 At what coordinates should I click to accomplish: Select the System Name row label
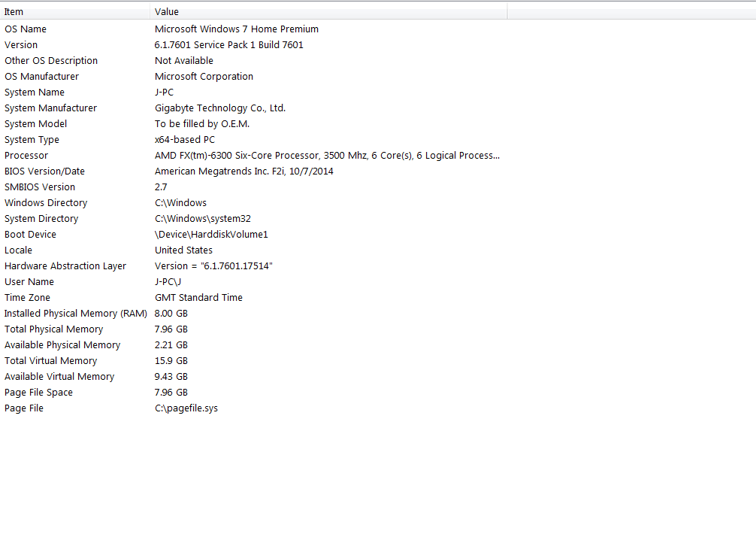point(35,93)
